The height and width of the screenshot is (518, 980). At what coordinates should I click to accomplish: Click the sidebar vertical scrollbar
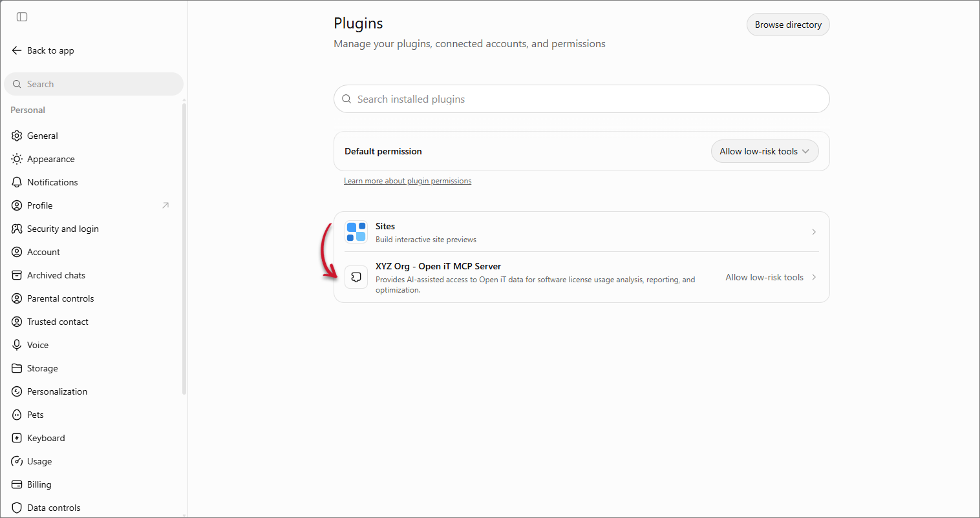(x=184, y=249)
